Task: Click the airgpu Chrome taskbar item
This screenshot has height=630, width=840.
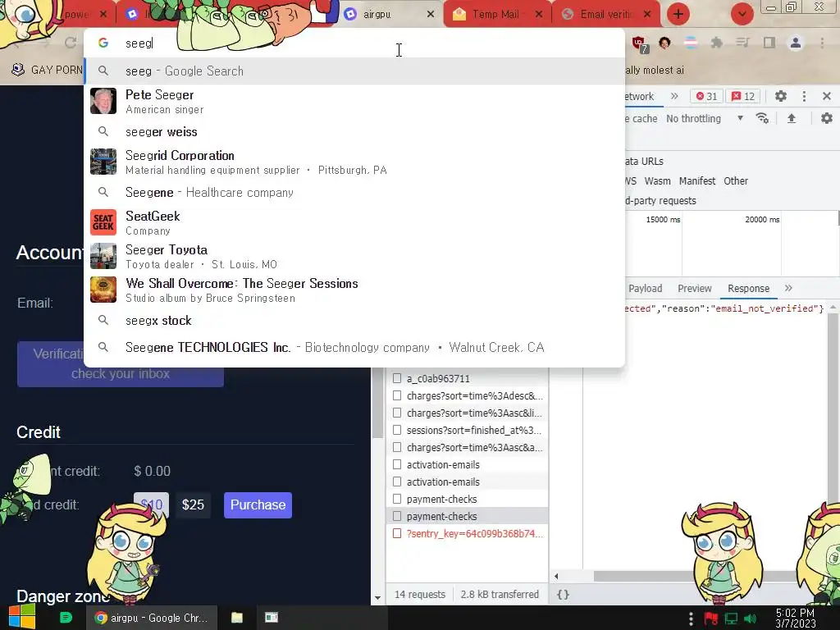Action: 152,618
